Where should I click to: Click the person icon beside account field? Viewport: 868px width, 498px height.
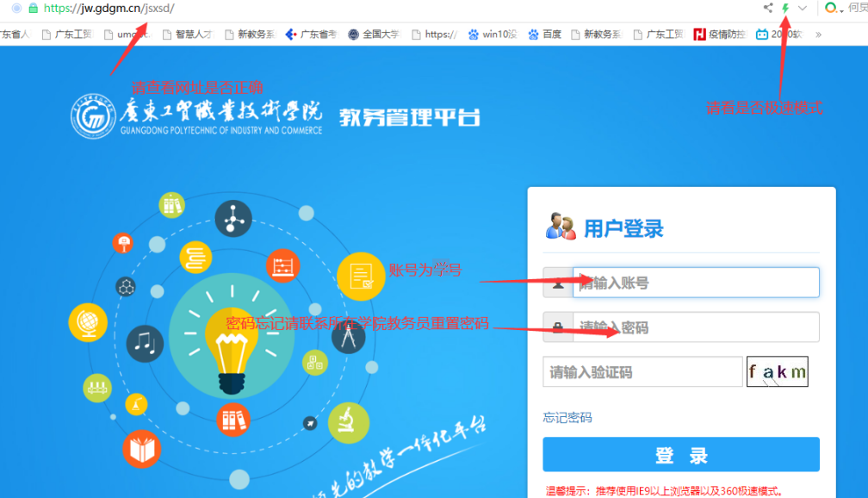tap(558, 283)
